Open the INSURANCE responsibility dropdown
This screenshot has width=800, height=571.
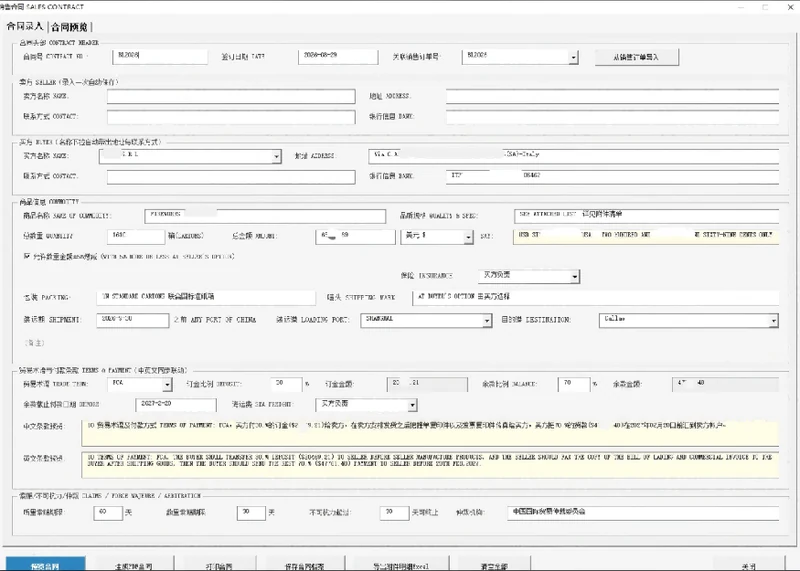[x=574, y=276]
